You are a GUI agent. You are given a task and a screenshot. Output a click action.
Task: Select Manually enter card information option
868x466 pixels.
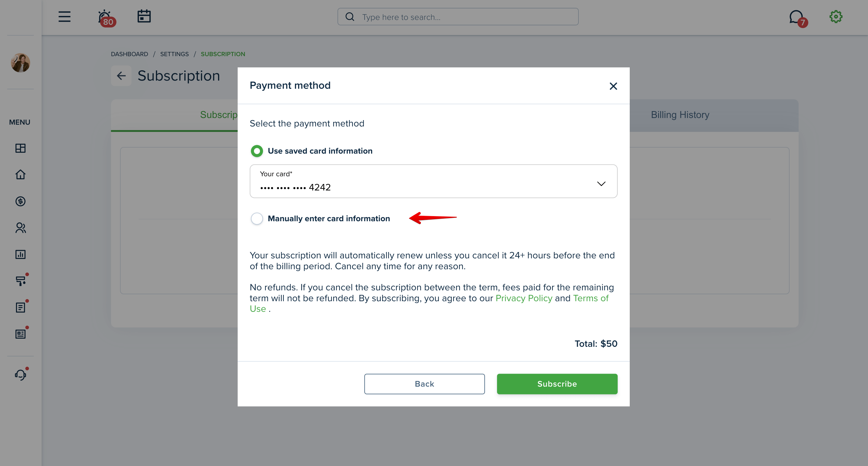[x=320, y=219]
